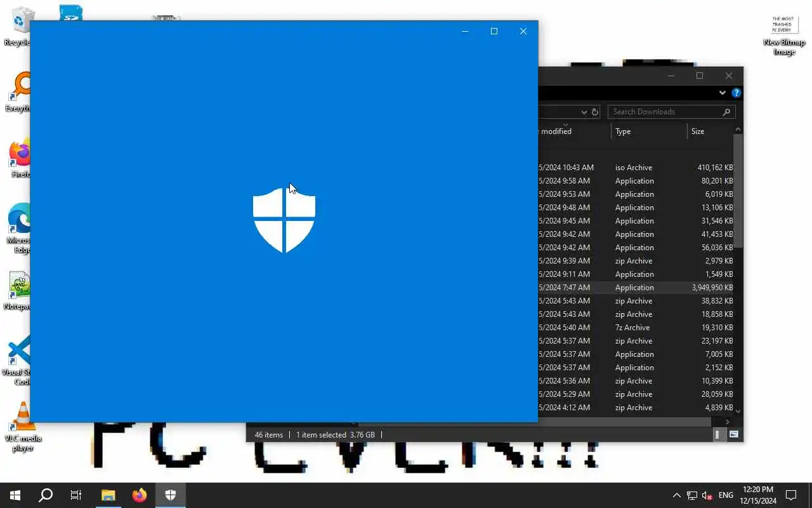Click the Firefox taskbar icon

pos(139,495)
